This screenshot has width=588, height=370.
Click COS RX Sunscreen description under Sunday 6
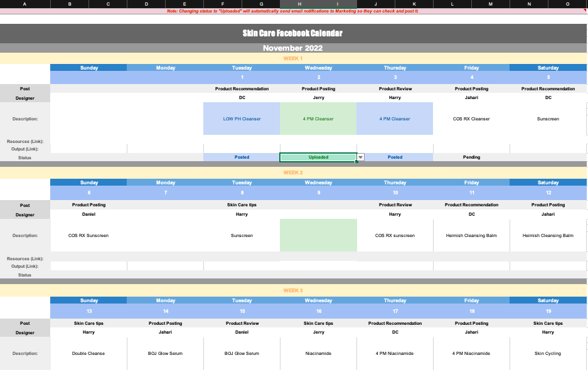tap(88, 235)
